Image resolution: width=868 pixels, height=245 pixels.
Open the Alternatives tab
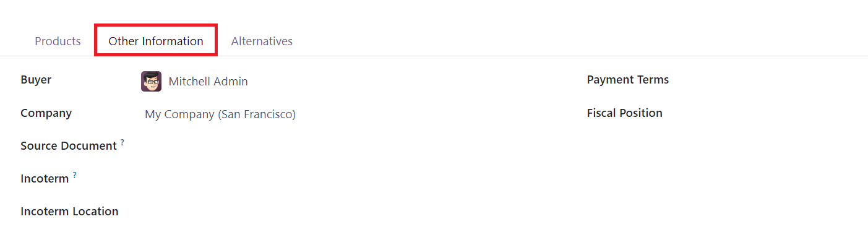click(262, 41)
